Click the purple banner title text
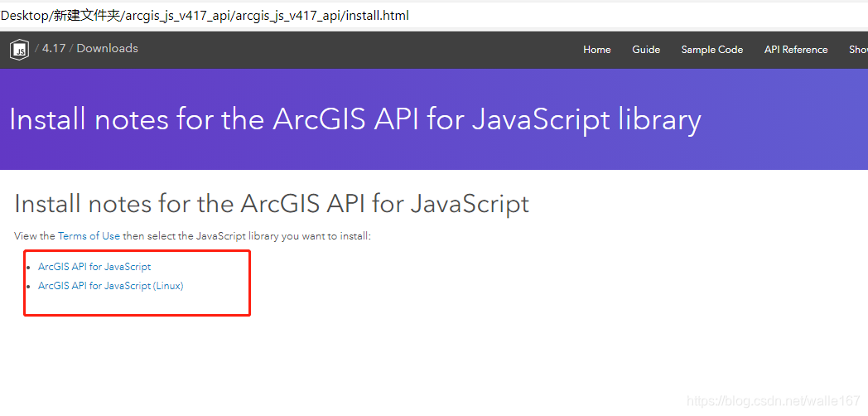This screenshot has height=416, width=868. tap(354, 120)
